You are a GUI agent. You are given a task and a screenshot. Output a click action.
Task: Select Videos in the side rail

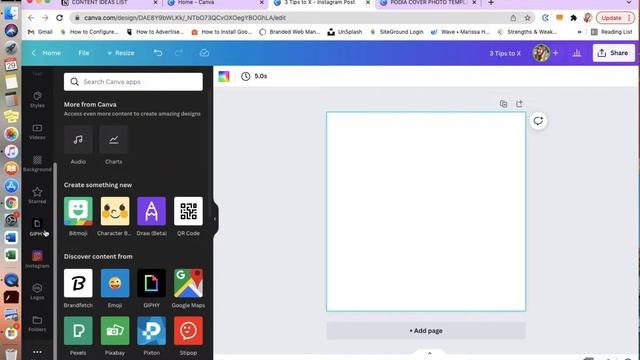(37, 132)
